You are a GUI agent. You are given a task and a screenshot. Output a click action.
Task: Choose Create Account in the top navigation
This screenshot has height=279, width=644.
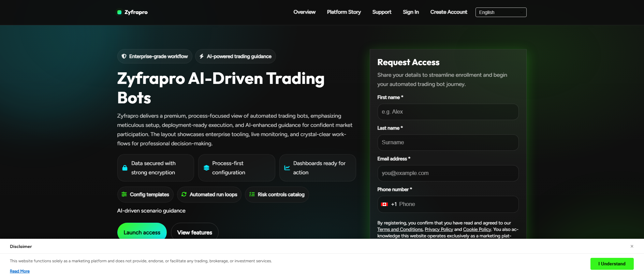pos(449,12)
